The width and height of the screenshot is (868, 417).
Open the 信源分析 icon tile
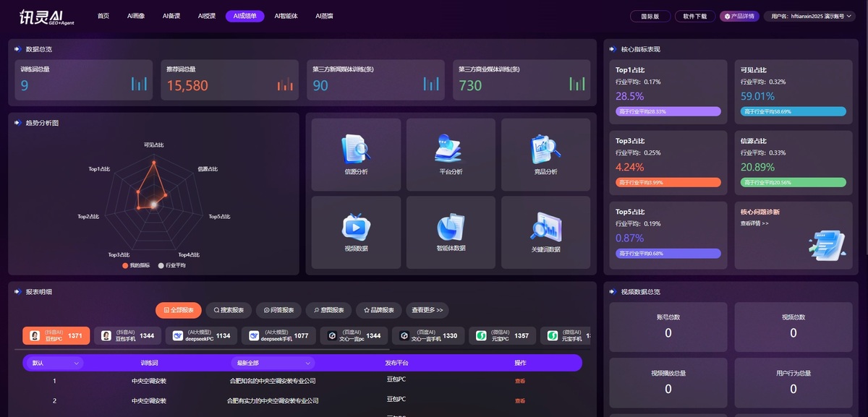click(356, 149)
